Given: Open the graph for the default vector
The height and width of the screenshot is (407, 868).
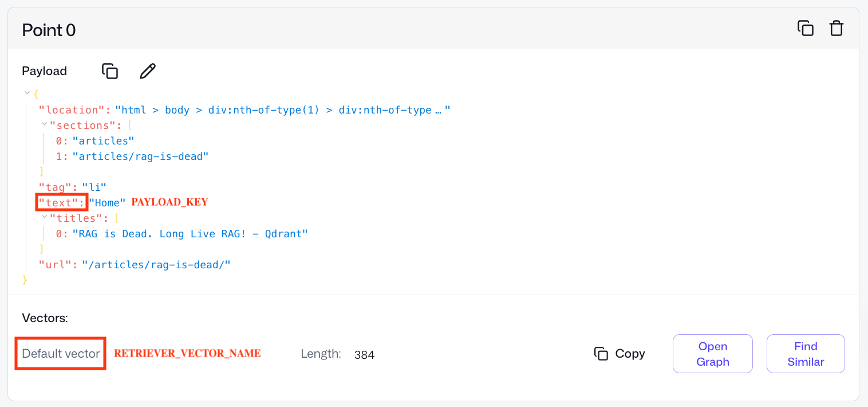Looking at the screenshot, I should click(x=712, y=353).
